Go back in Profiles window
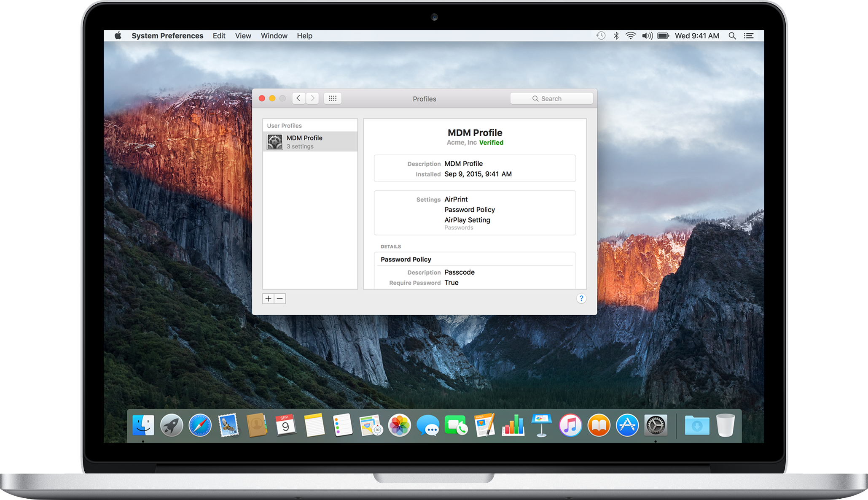 (x=299, y=98)
